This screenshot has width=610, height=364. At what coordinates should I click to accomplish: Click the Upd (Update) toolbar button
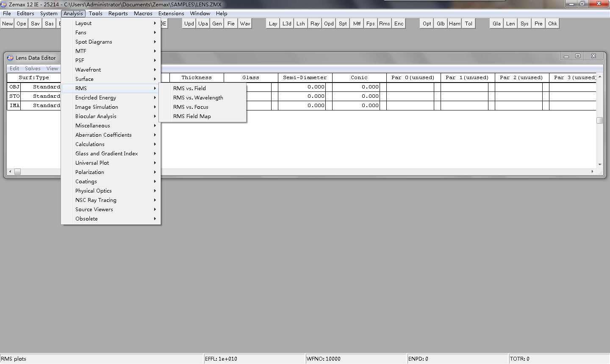(x=189, y=24)
